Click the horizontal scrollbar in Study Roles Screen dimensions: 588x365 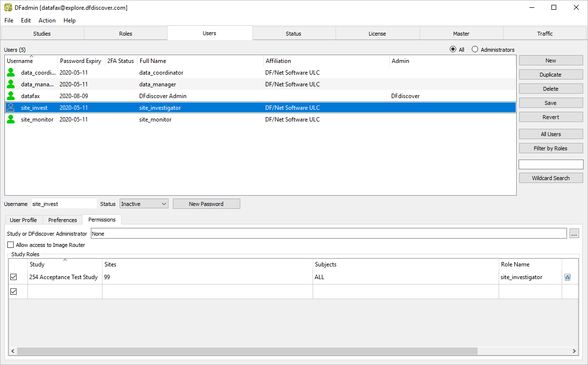point(247,351)
